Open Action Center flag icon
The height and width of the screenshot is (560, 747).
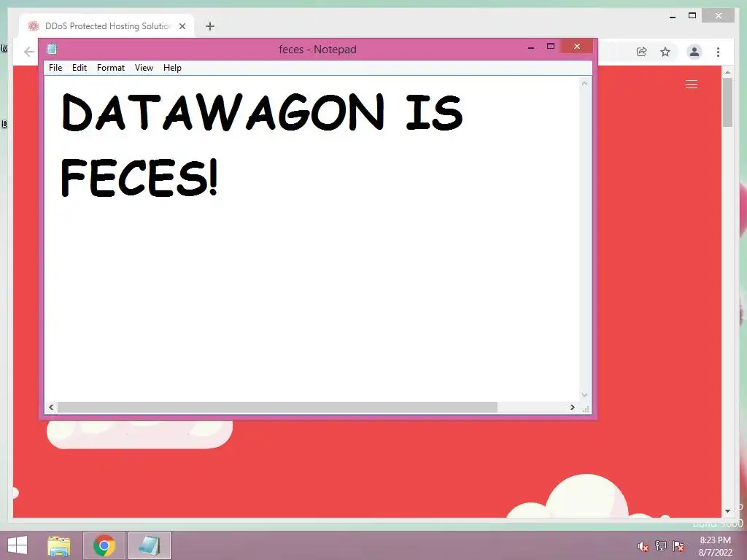point(678,546)
